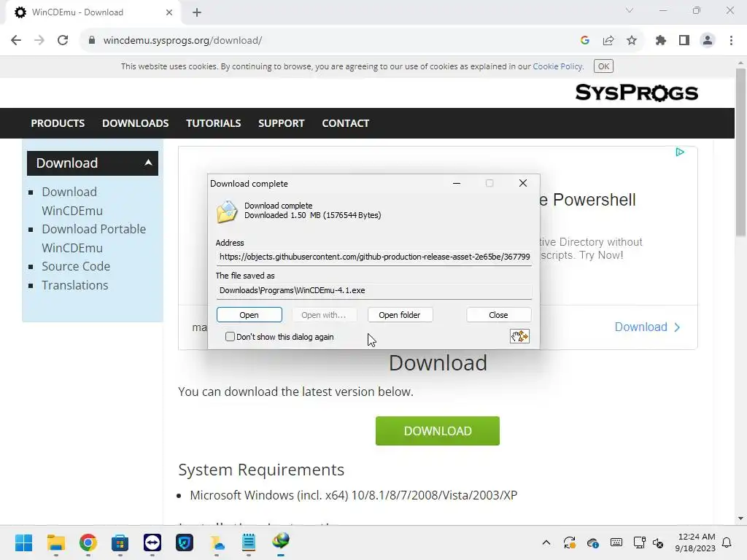This screenshot has width=747, height=560.
Task: Click the site lock icon in address bar
Action: pyautogui.click(x=92, y=41)
